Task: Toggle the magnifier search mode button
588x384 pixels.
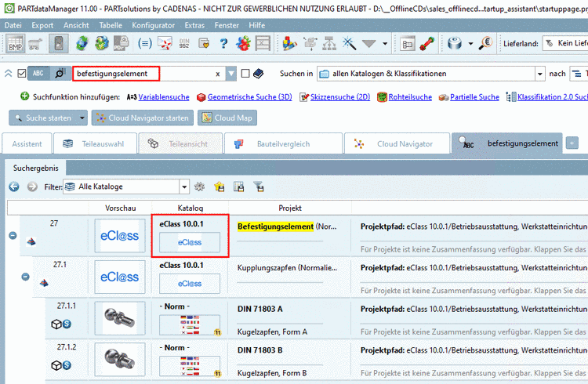Action: [60, 74]
